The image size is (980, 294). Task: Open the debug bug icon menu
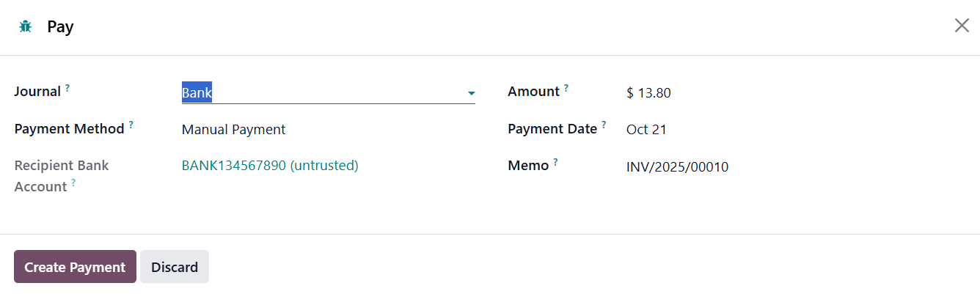(x=26, y=27)
